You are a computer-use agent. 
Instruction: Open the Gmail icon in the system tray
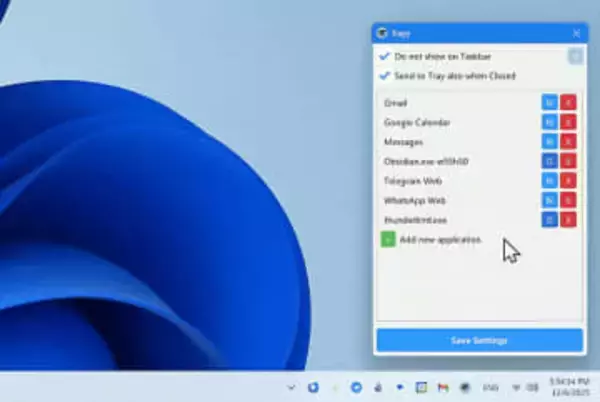443,387
